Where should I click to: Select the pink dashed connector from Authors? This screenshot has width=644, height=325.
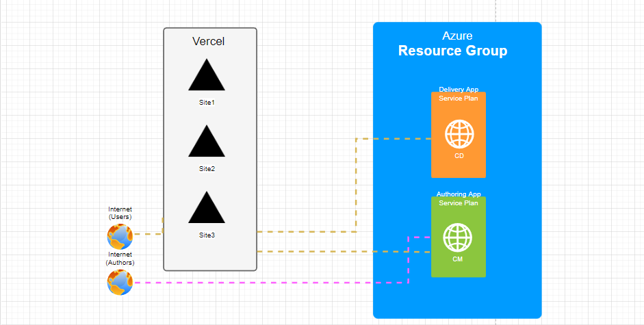point(274,283)
